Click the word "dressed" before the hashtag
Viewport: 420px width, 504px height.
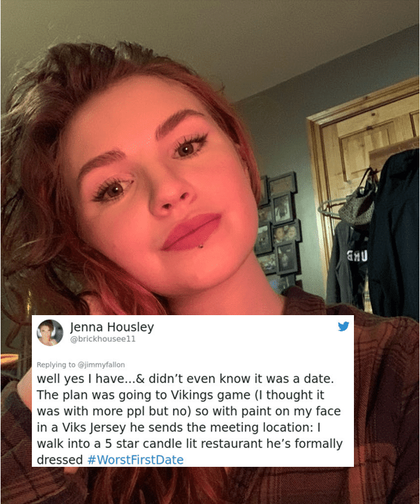click(x=60, y=460)
